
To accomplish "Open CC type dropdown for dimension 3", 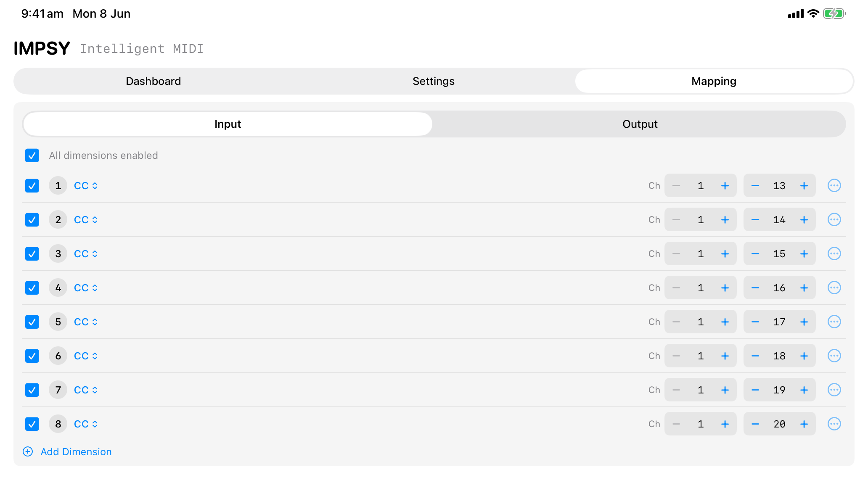I will [86, 253].
